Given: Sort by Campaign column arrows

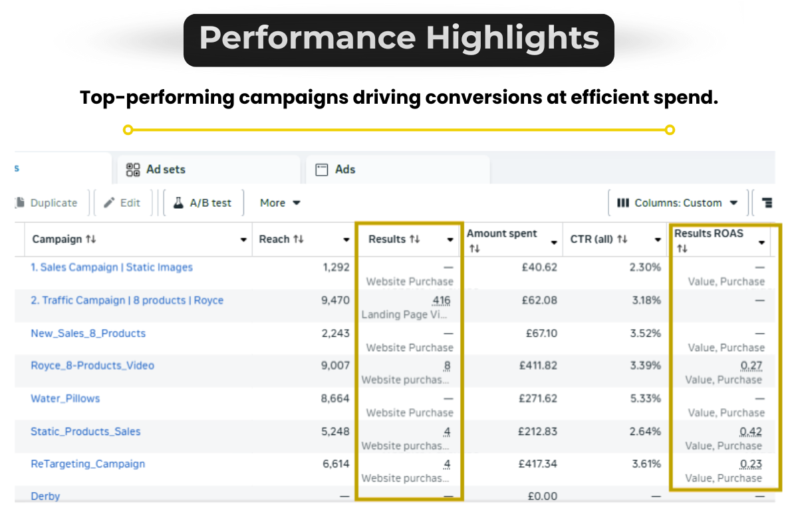Looking at the screenshot, I should click(x=91, y=239).
